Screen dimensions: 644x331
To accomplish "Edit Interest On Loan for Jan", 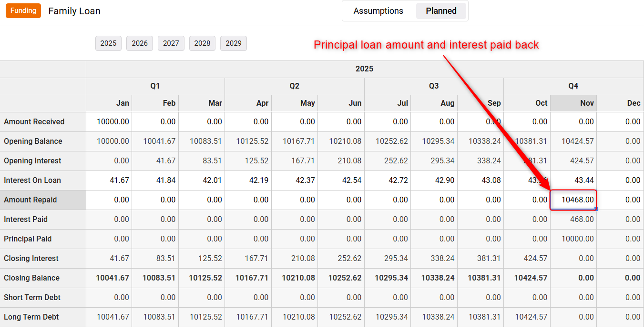I will click(109, 181).
